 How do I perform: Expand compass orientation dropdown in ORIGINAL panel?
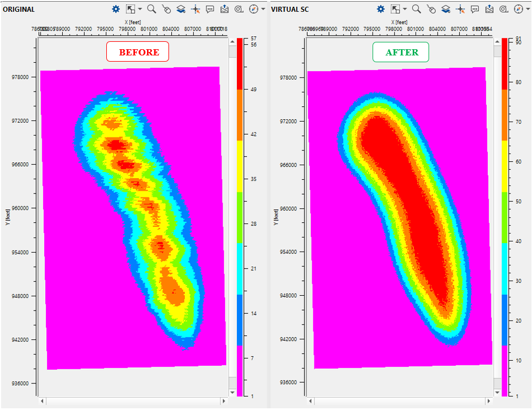tap(263, 9)
